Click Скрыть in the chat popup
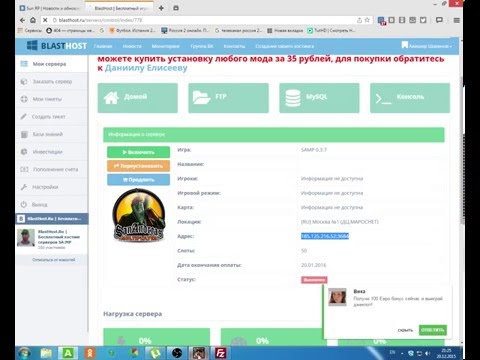The width and height of the screenshot is (480, 360). [x=405, y=330]
